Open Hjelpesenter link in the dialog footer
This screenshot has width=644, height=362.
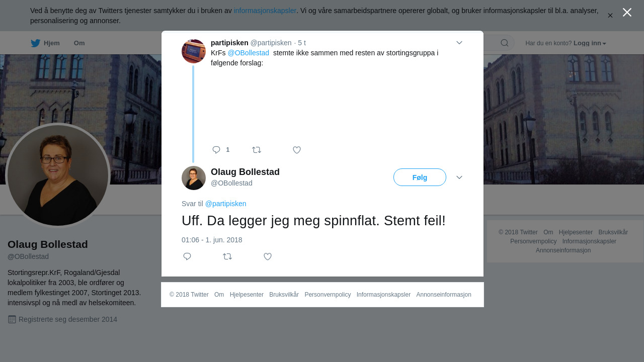247,295
